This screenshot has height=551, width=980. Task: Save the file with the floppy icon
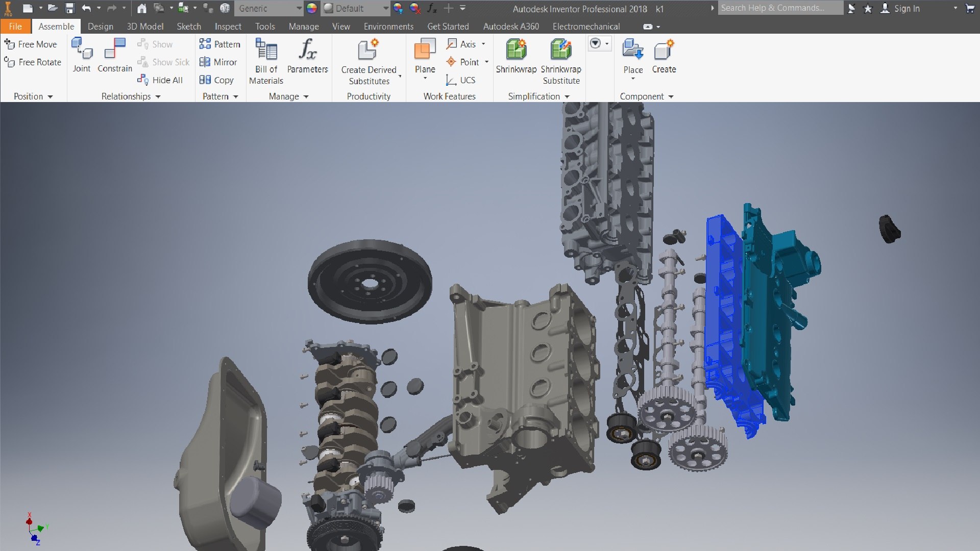[70, 8]
